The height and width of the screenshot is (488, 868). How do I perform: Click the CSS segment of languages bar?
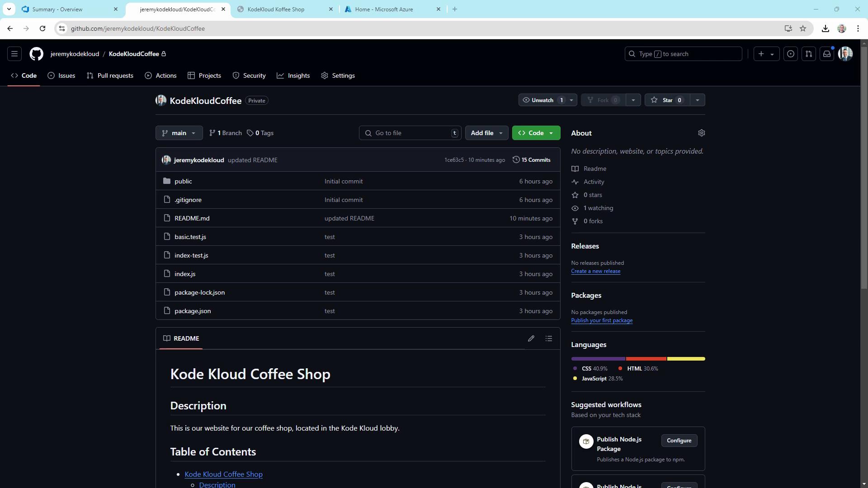coord(598,359)
